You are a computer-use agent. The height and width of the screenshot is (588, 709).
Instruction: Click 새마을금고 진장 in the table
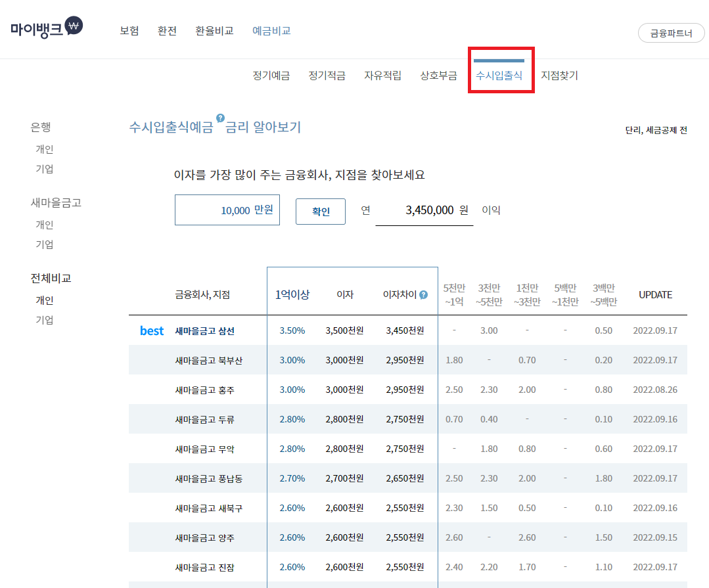[205, 567]
